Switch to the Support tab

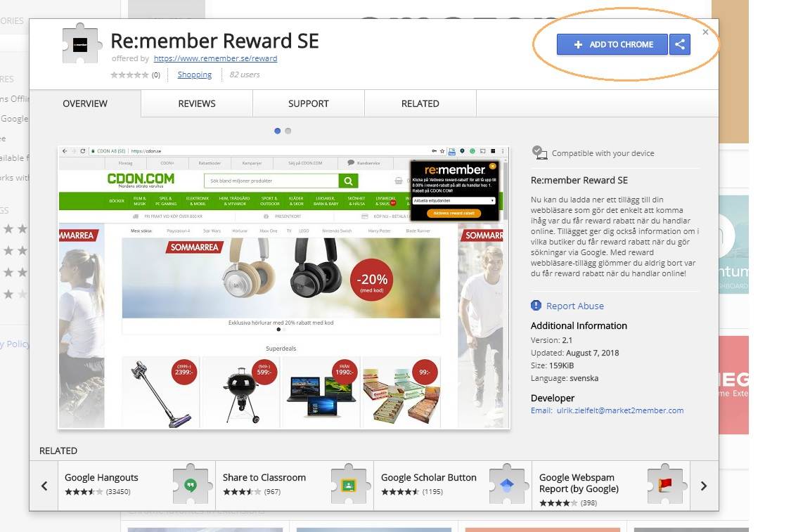click(x=309, y=103)
